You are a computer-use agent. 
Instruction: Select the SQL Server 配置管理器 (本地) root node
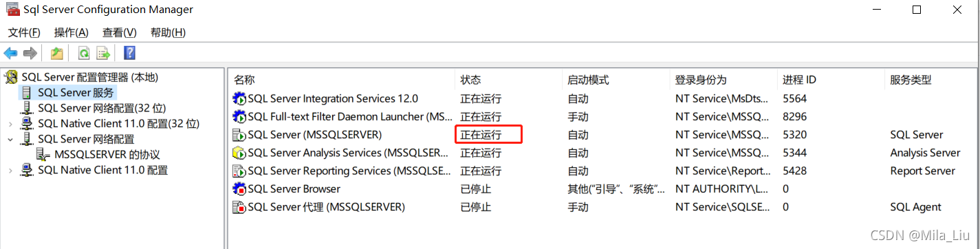coord(90,77)
